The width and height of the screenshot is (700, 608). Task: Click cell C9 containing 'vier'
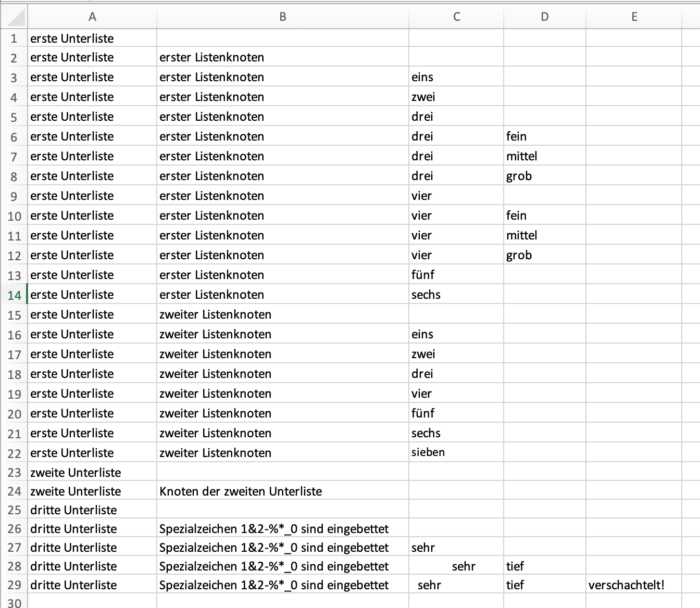point(456,195)
